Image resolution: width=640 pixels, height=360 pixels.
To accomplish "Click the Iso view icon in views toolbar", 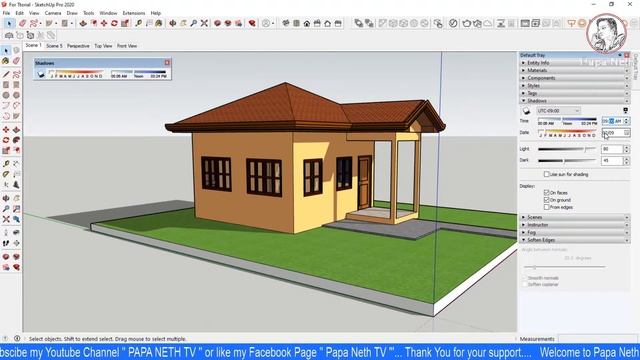I will [x=286, y=24].
